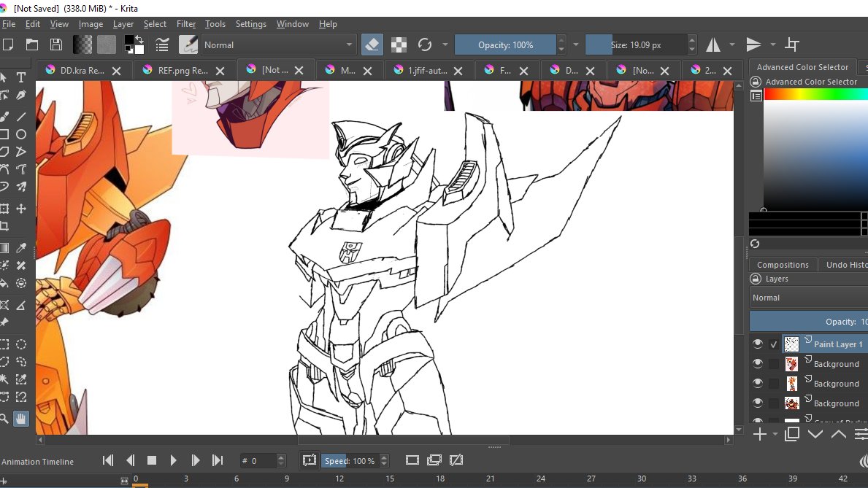Open the Normal blending mode dropdown
Image resolution: width=868 pixels, height=488 pixels.
[278, 44]
